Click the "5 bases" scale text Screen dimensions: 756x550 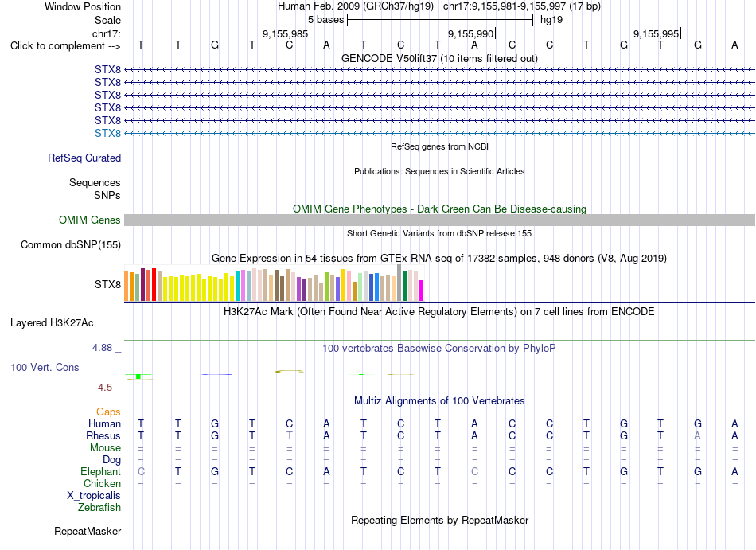pos(326,20)
